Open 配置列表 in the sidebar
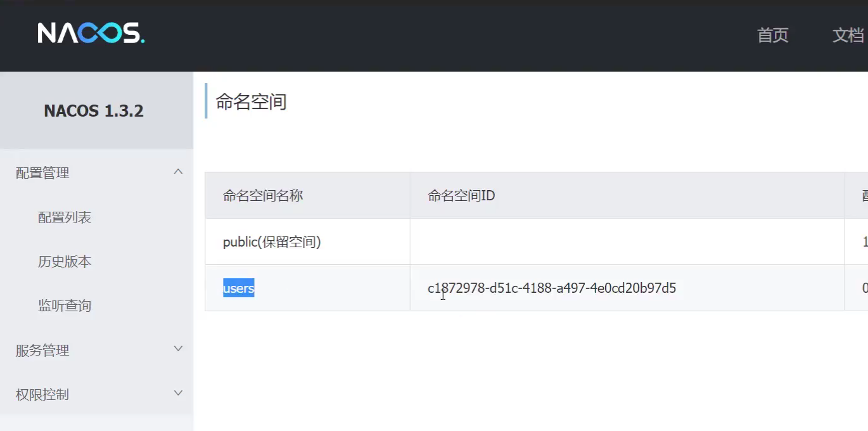Image resolution: width=868 pixels, height=431 pixels. 65,217
